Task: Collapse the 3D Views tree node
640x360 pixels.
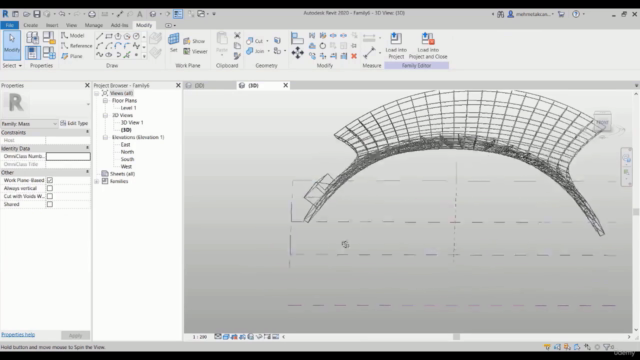Action: [105, 116]
